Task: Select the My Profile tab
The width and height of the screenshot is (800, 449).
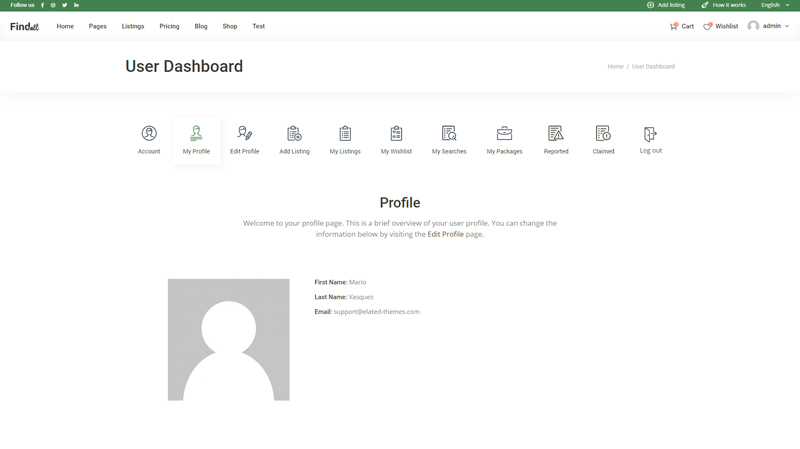Action: 196,140
